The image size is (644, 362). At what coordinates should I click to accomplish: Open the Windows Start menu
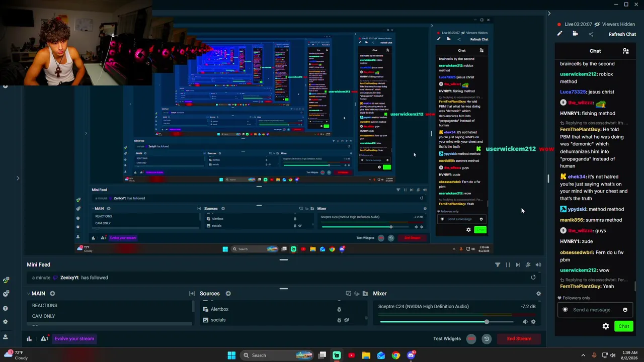pyautogui.click(x=231, y=355)
